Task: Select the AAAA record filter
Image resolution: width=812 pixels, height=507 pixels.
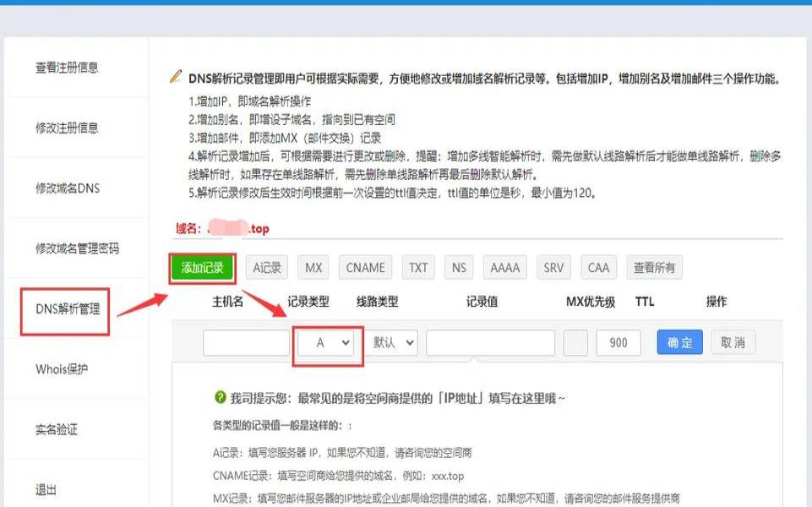Action: [504, 267]
